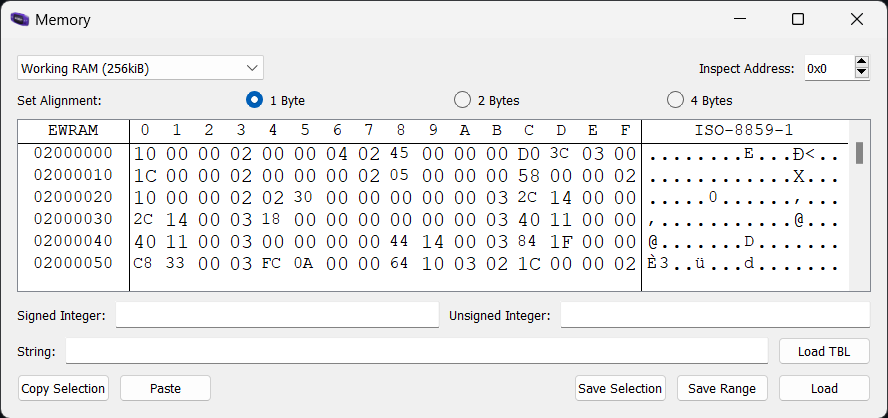This screenshot has height=418, width=888.
Task: Open the Load TBL dialog
Action: 824,351
